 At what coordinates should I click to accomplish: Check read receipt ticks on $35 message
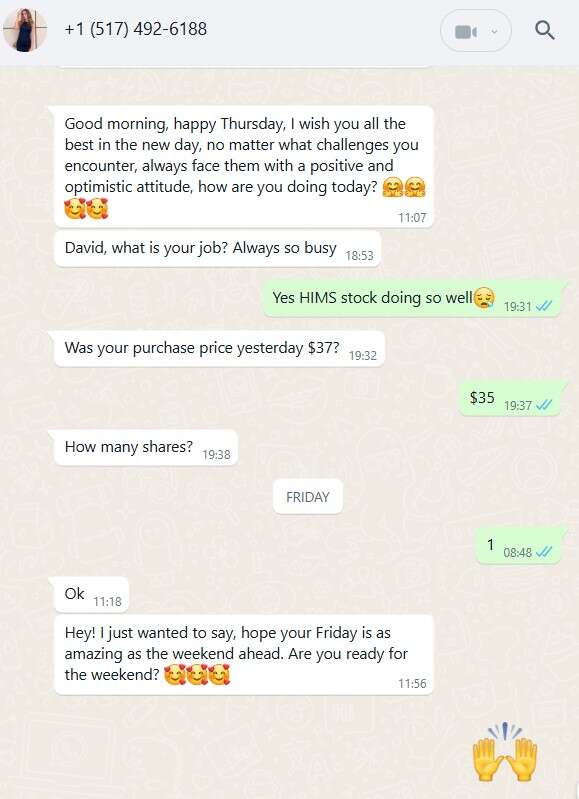544,405
